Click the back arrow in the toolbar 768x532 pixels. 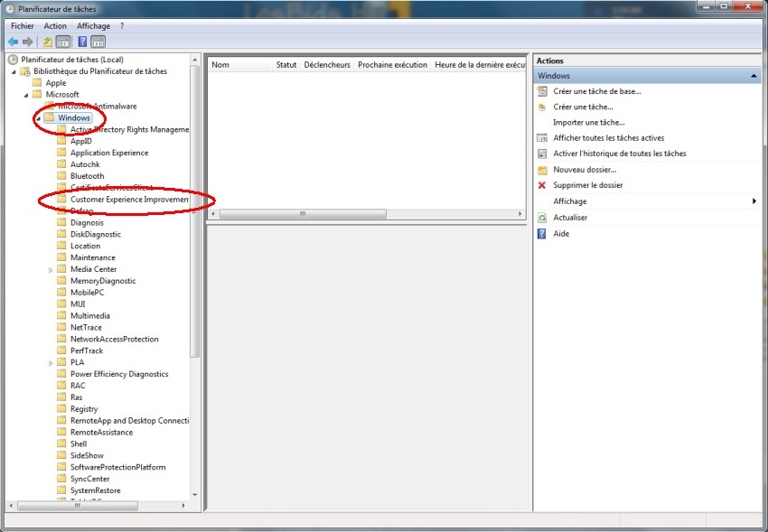(x=13, y=42)
